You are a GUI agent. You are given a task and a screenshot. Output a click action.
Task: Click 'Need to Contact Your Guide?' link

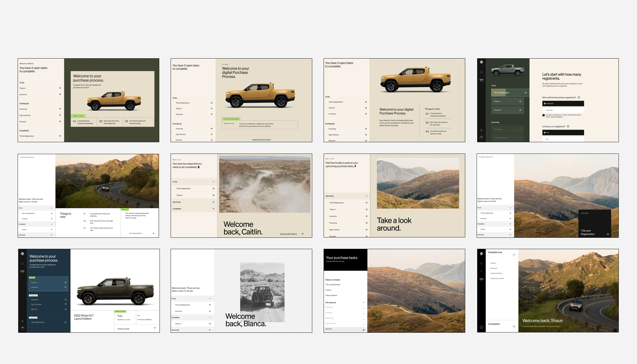coord(261,140)
